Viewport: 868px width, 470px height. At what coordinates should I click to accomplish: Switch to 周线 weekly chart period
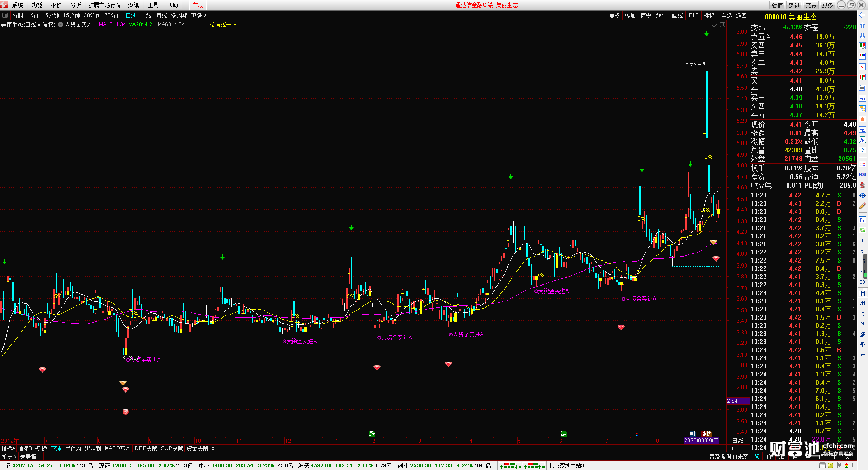coord(146,15)
